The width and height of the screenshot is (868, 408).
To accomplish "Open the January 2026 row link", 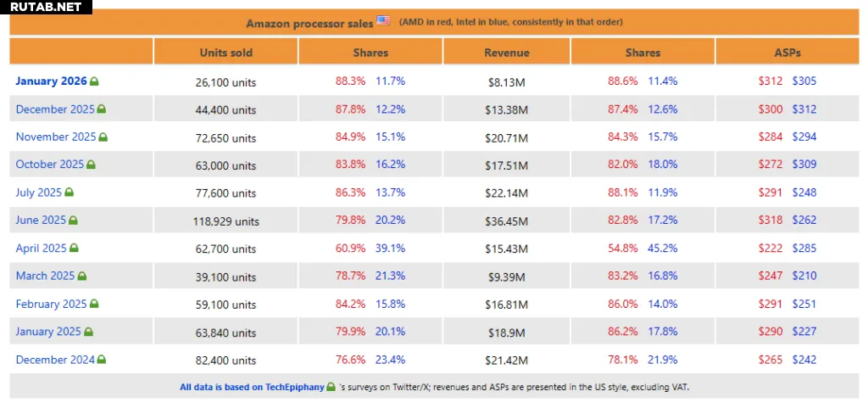I will click(51, 81).
